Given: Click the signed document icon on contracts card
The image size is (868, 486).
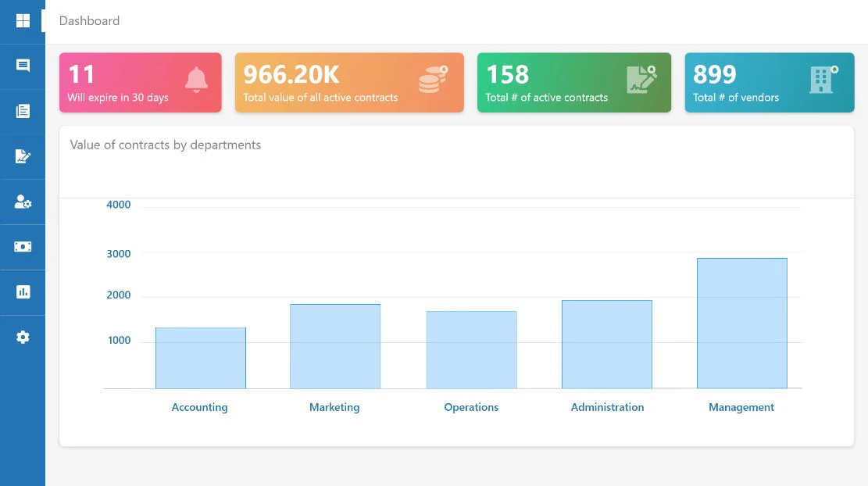Looking at the screenshot, I should click(641, 79).
